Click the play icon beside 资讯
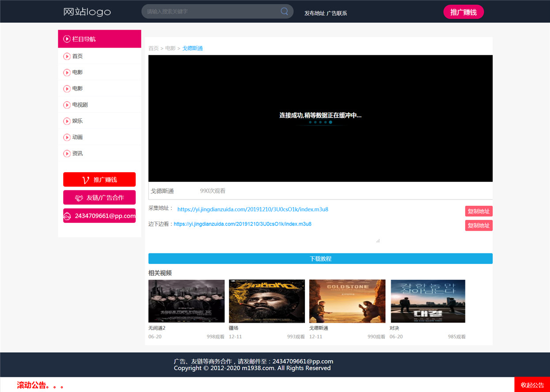Viewport: 550px width, 392px height. [67, 154]
